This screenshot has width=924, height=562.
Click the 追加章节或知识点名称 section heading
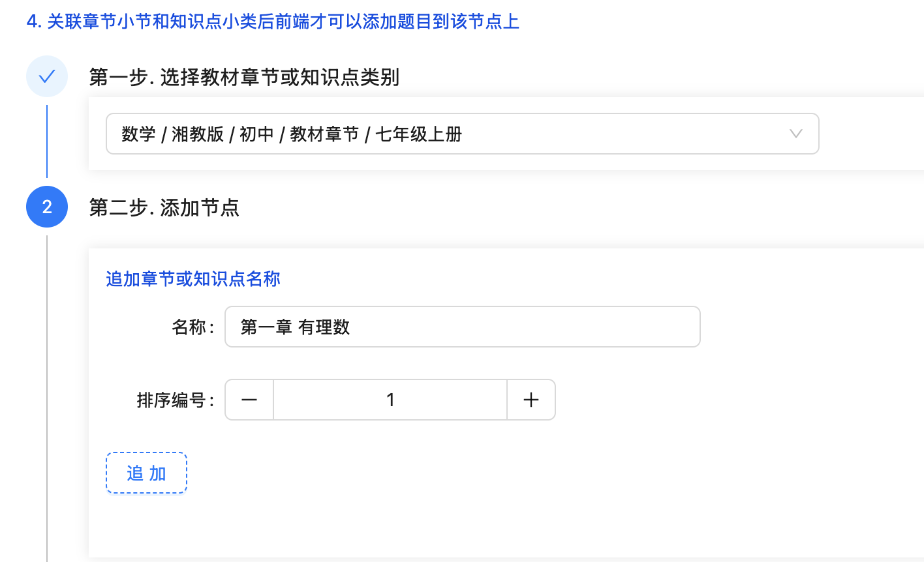pyautogui.click(x=193, y=279)
